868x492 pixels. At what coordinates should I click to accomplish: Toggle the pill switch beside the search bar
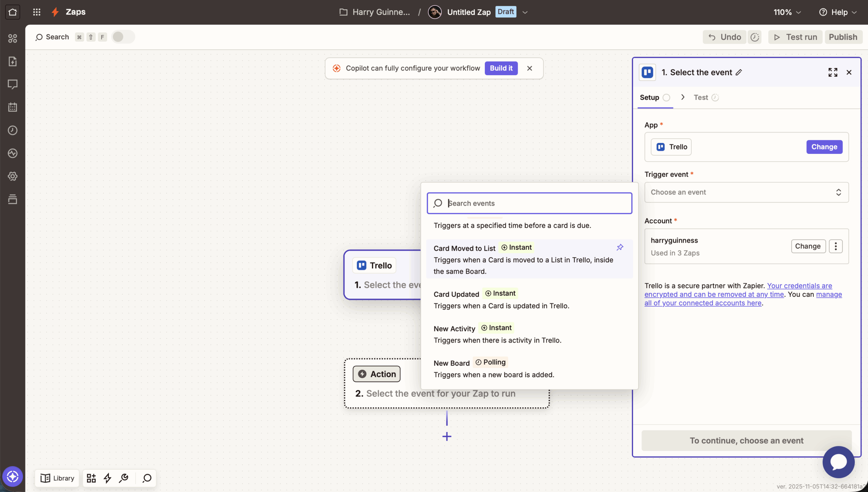click(123, 37)
